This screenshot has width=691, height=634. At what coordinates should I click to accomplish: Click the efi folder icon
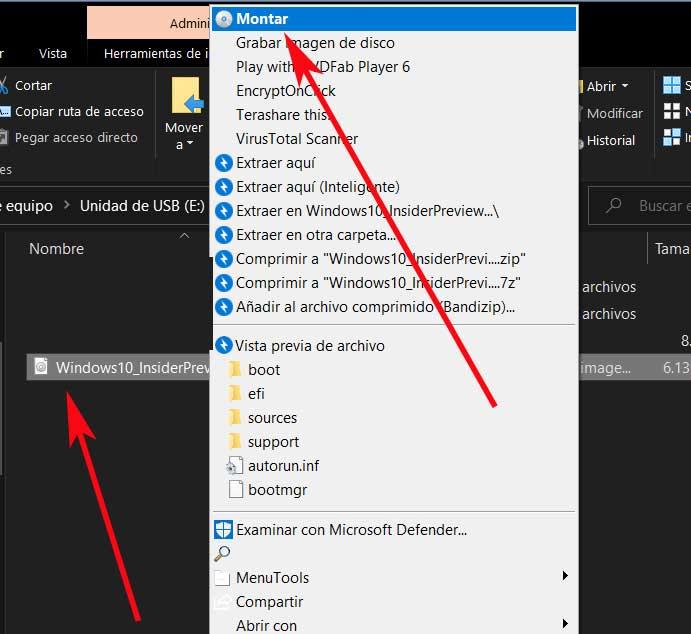(x=236, y=393)
